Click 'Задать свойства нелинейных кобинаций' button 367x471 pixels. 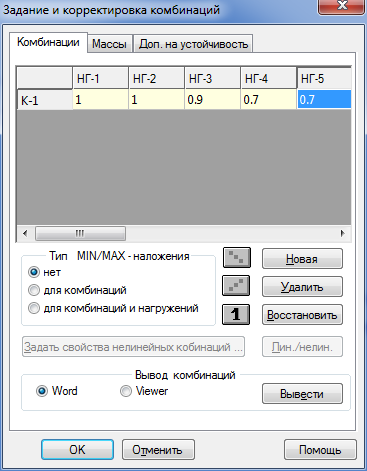(133, 347)
